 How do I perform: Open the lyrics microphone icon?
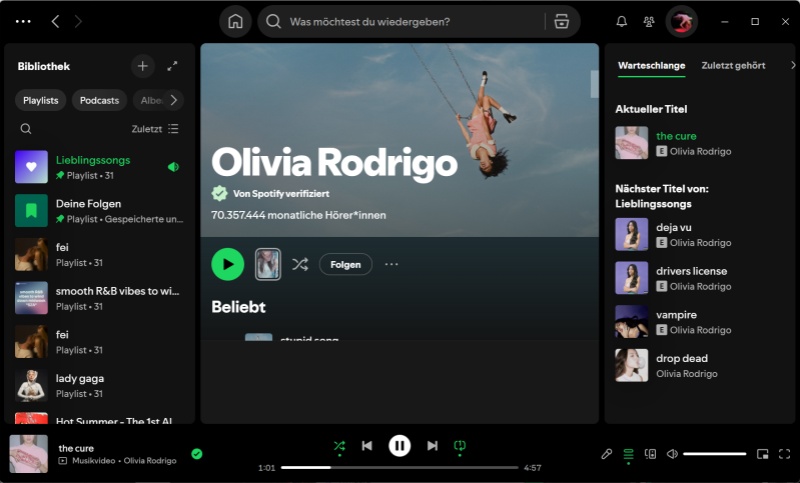(606, 454)
